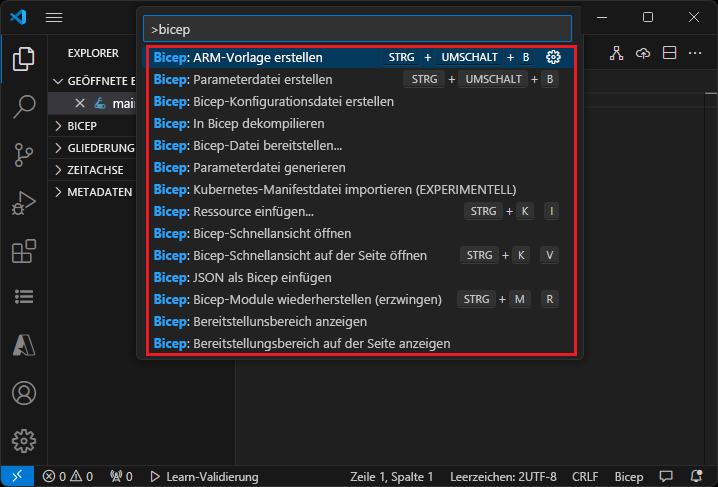Open the Azure view in activity bar

click(x=24, y=344)
